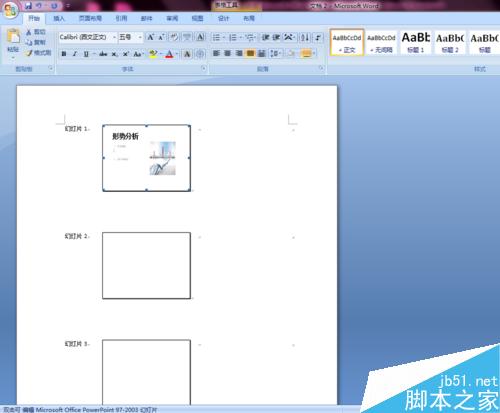Apply bullet list
The height and width of the screenshot is (413, 500).
[216, 37]
